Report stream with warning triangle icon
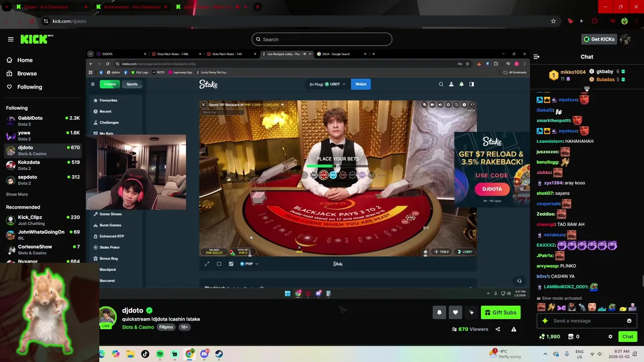This screenshot has width=644, height=362. click(x=514, y=329)
